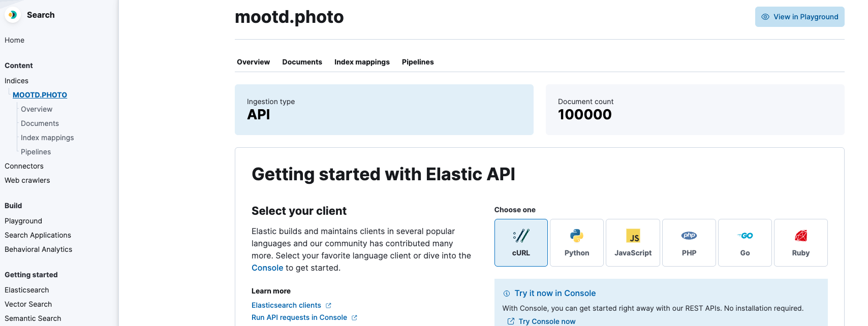Click the Try it now in Console heading
The height and width of the screenshot is (326, 868).
click(555, 294)
